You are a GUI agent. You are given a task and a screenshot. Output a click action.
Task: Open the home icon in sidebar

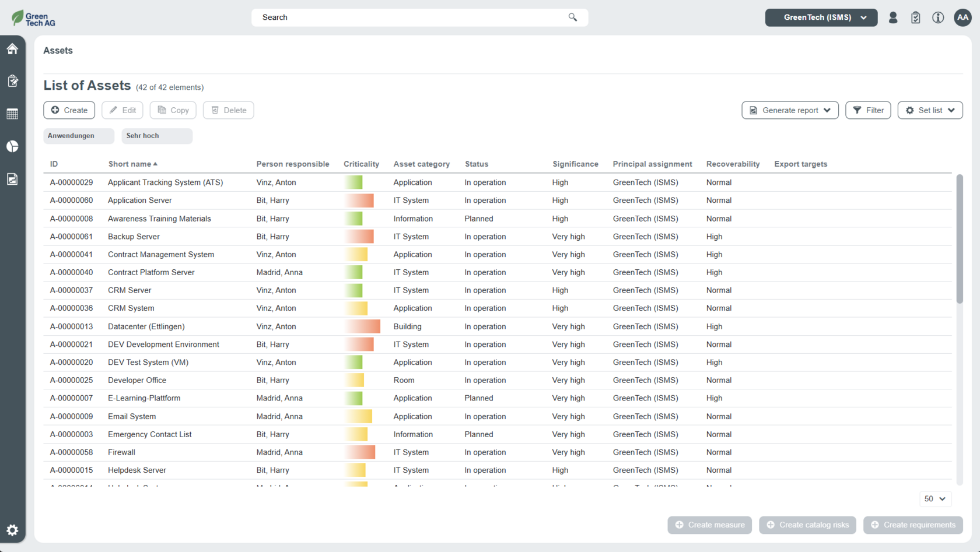pyautogui.click(x=12, y=49)
